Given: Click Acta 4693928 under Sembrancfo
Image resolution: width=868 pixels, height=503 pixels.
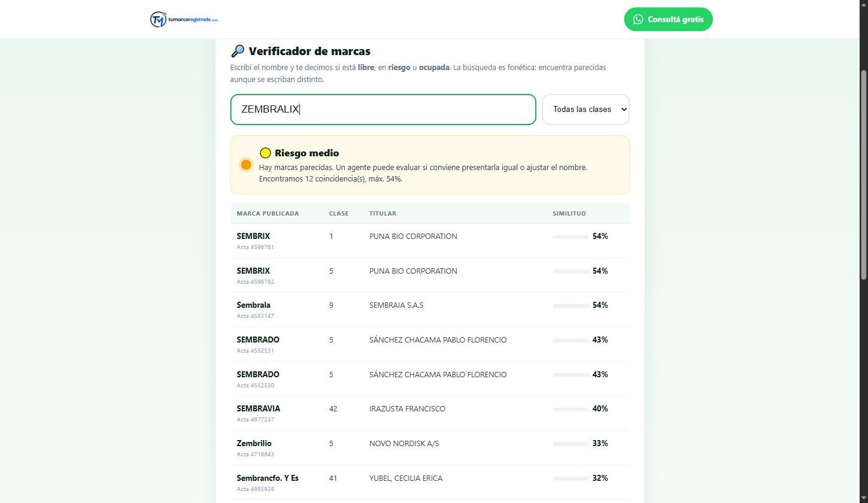Looking at the screenshot, I should 255,489.
